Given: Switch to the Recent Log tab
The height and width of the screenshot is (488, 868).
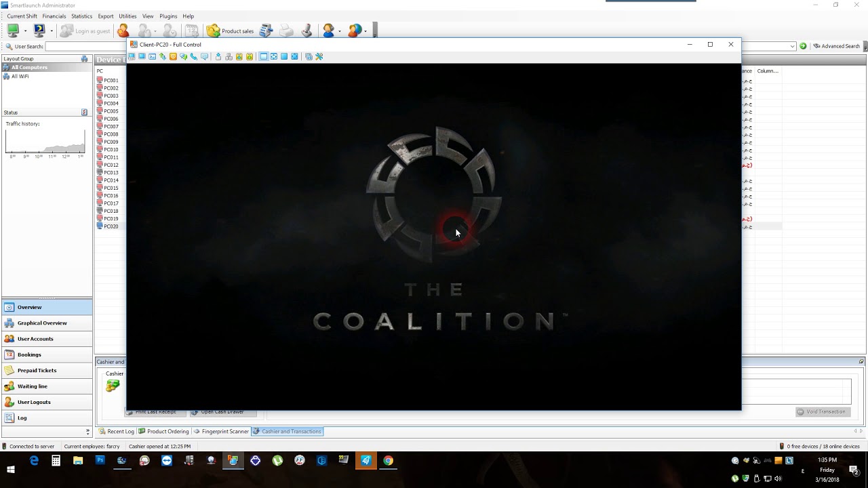Looking at the screenshot, I should click(x=117, y=431).
